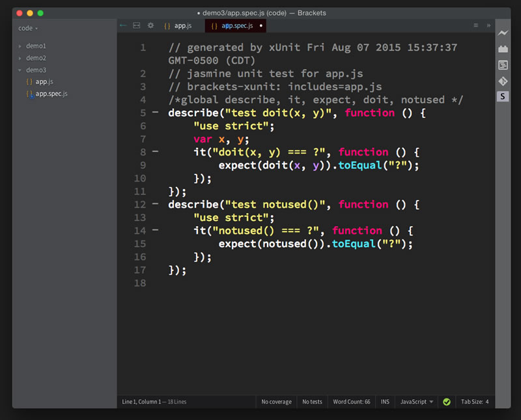Click the /*global comment on line 4
The width and height of the screenshot is (521, 420).
(x=315, y=100)
